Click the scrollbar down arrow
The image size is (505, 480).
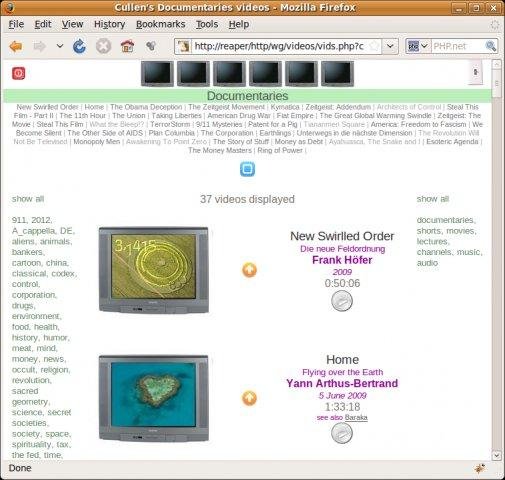tap(496, 455)
